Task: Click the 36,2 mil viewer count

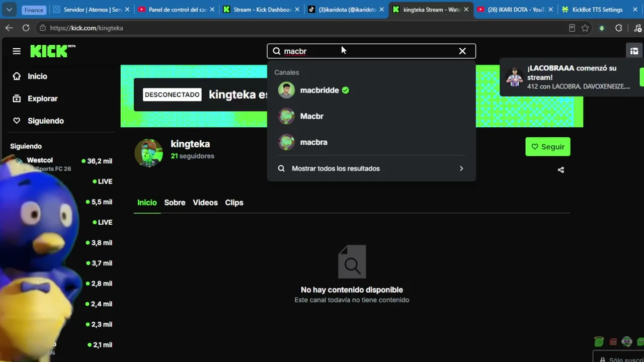Action: tap(97, 161)
